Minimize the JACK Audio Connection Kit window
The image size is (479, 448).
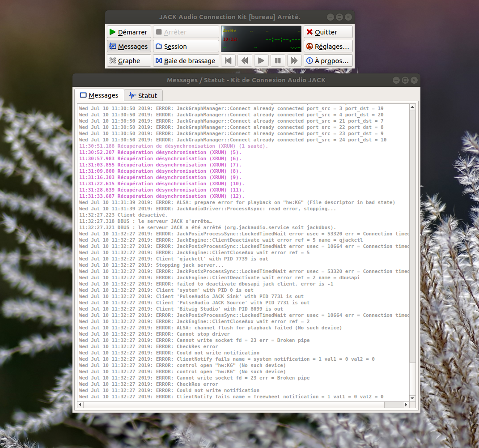331,17
